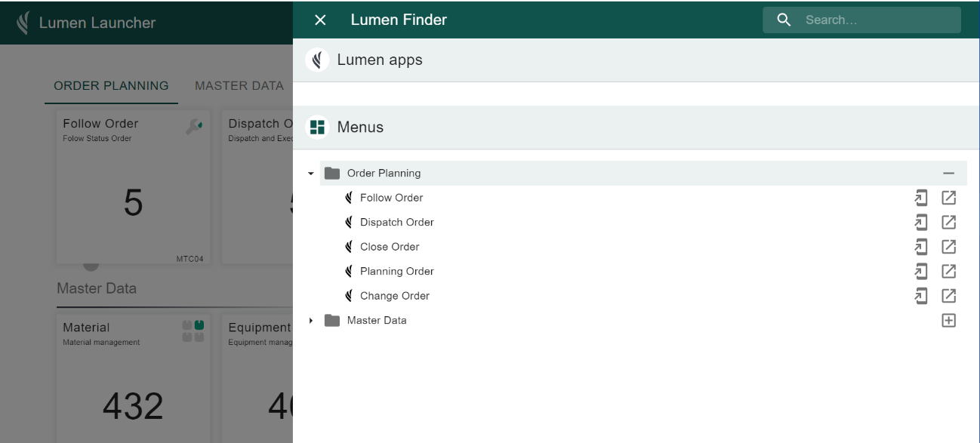This screenshot has width=980, height=443.
Task: Click the magnifier search icon
Action: (784, 20)
